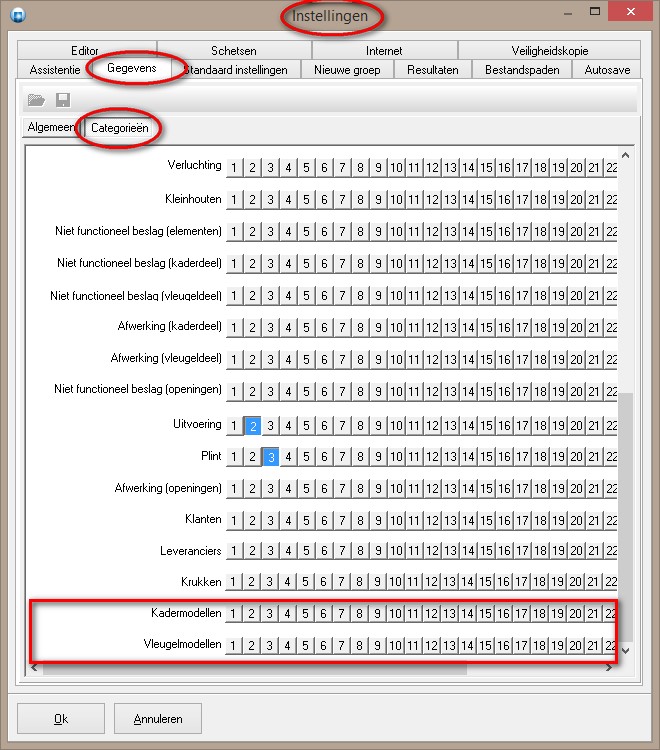Open the Bestandspaden tab
This screenshot has width=660, height=750.
522,70
